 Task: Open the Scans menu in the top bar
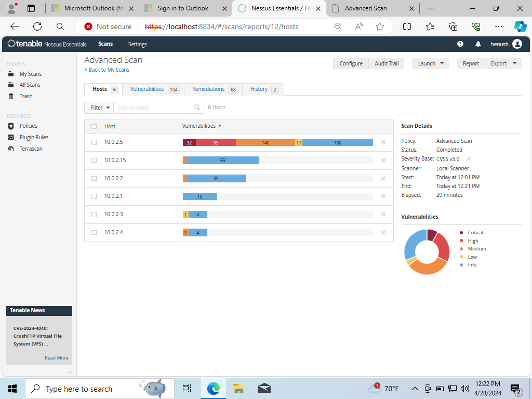pyautogui.click(x=105, y=44)
